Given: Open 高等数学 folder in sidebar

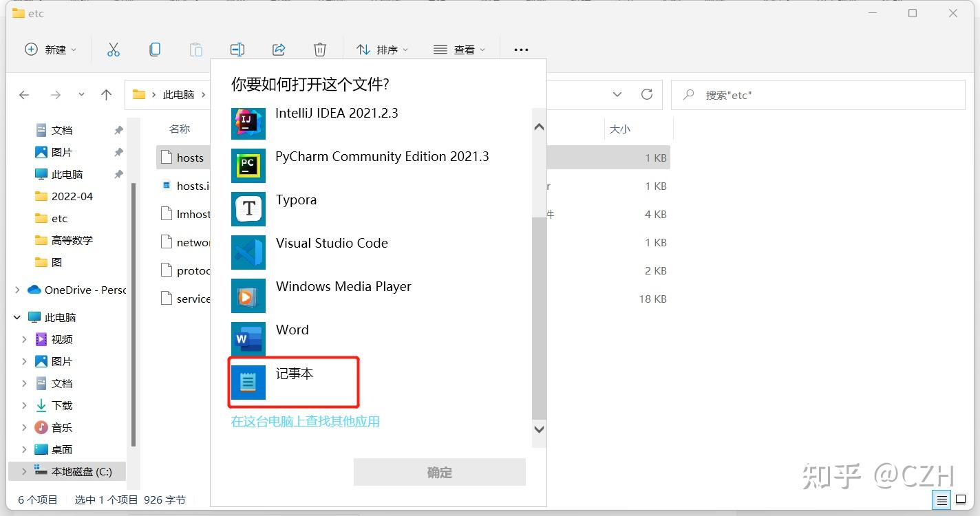Looking at the screenshot, I should coord(72,240).
